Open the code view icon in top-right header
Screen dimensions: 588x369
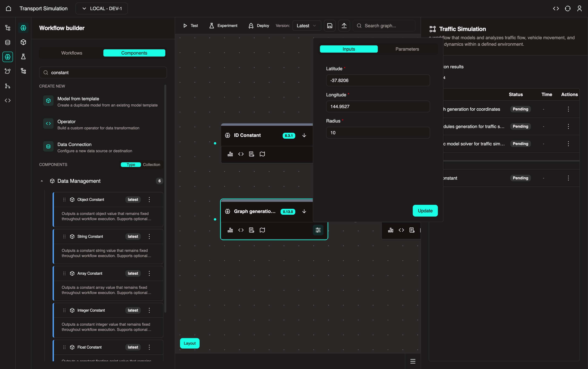coord(556,8)
